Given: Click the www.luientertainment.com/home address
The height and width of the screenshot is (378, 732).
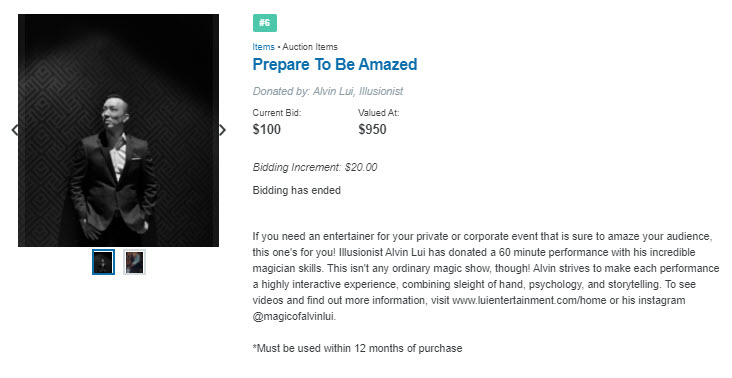Looking at the screenshot, I should tap(529, 300).
